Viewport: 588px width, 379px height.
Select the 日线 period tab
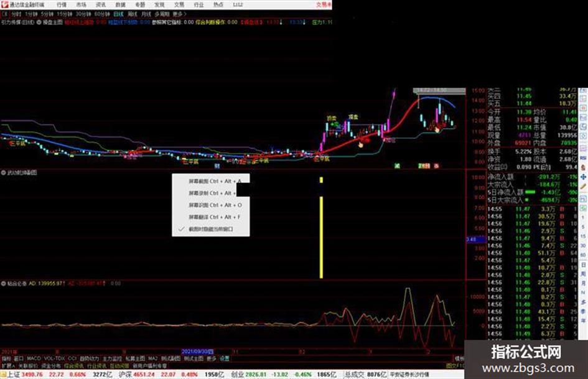(x=118, y=14)
